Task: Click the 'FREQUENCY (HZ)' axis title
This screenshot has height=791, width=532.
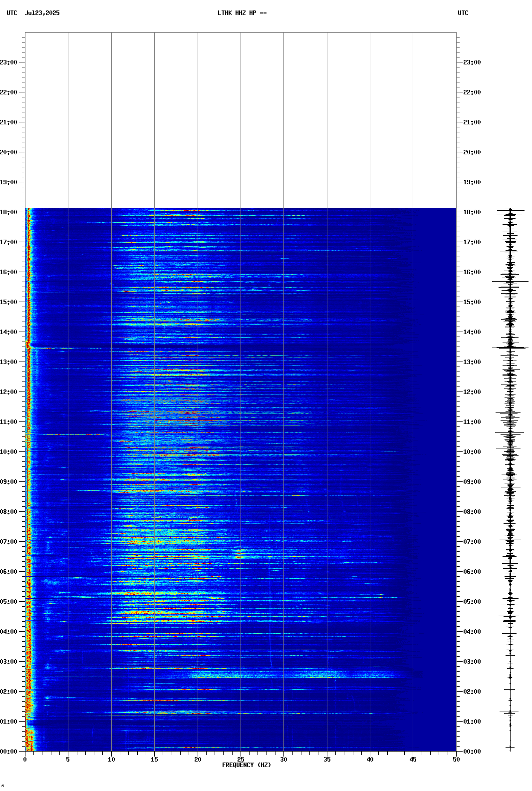Action: (x=247, y=765)
